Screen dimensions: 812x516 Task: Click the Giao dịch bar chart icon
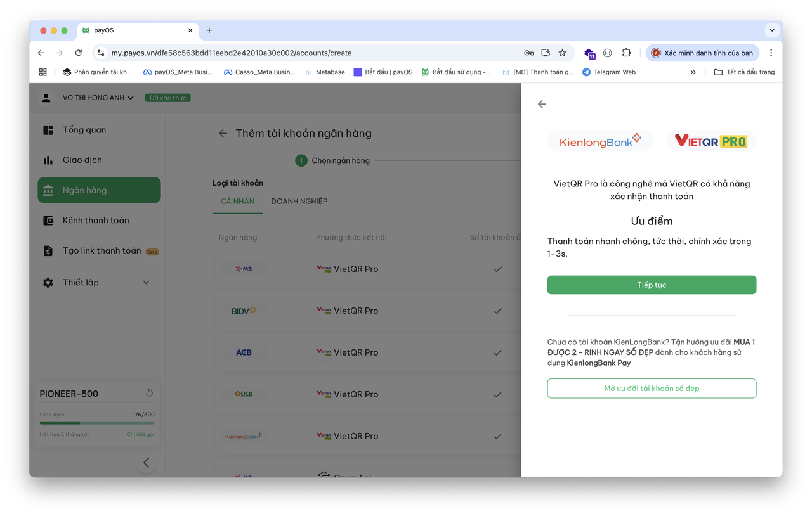click(48, 160)
